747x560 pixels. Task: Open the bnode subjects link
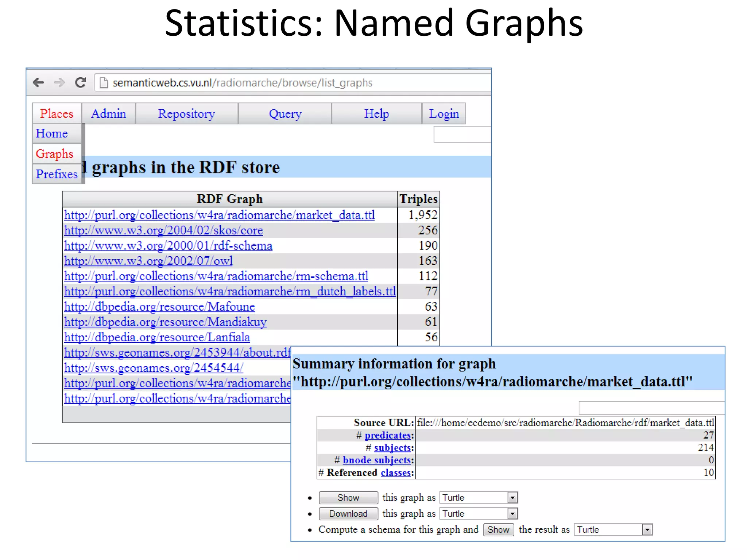pos(377,460)
